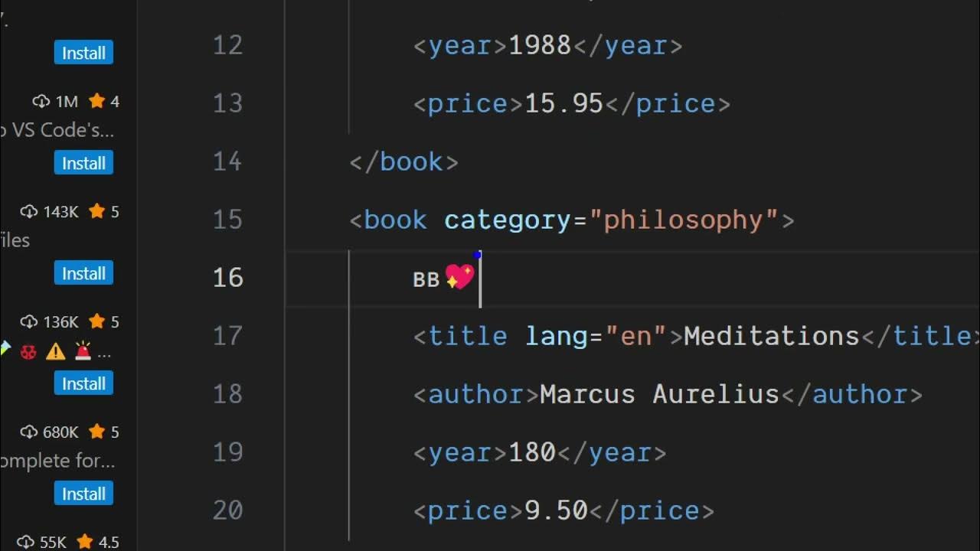
Task: Click the red siren emoji
Action: coord(83,352)
